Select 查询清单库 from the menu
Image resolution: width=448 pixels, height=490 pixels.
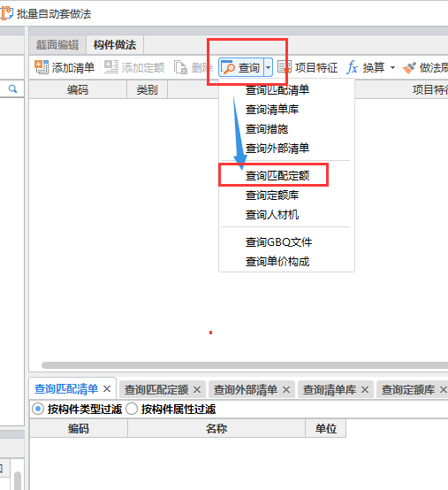272,110
